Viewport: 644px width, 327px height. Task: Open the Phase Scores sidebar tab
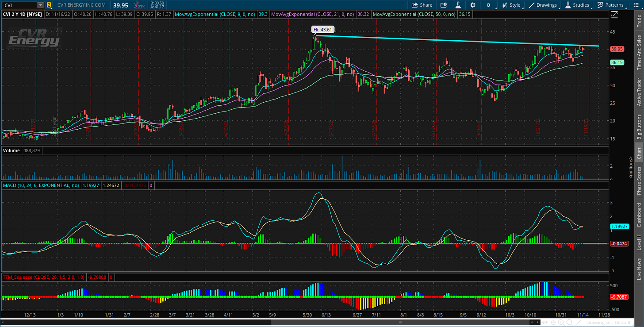click(639, 181)
